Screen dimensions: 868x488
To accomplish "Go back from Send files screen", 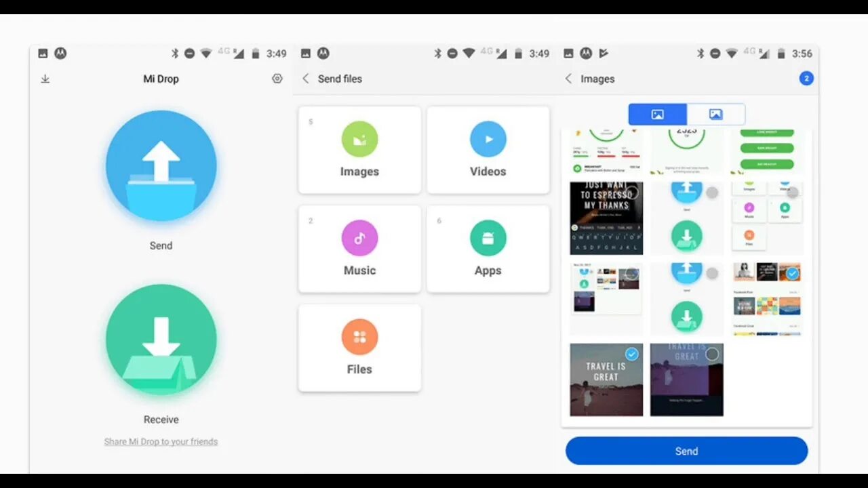I will (x=306, y=79).
